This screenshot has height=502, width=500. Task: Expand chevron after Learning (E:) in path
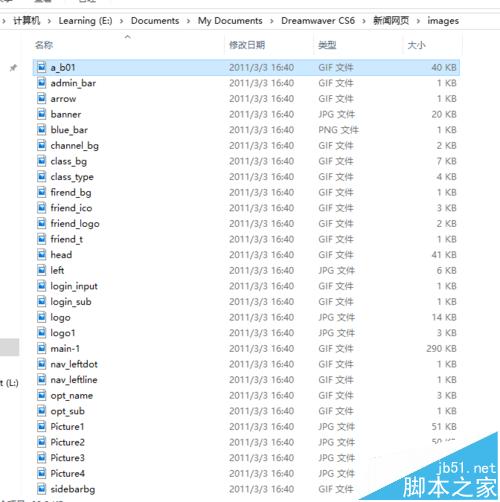pos(122,21)
